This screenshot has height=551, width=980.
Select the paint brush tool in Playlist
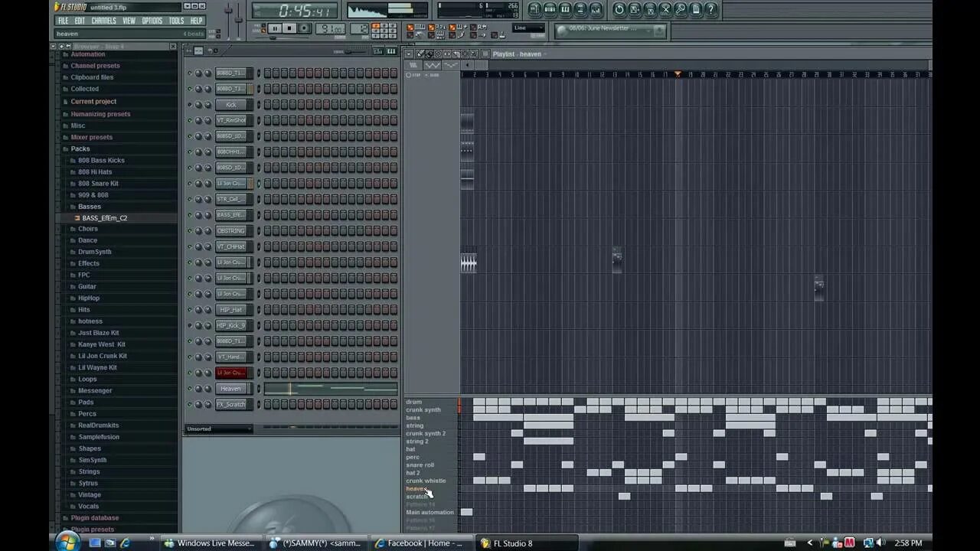click(x=430, y=54)
